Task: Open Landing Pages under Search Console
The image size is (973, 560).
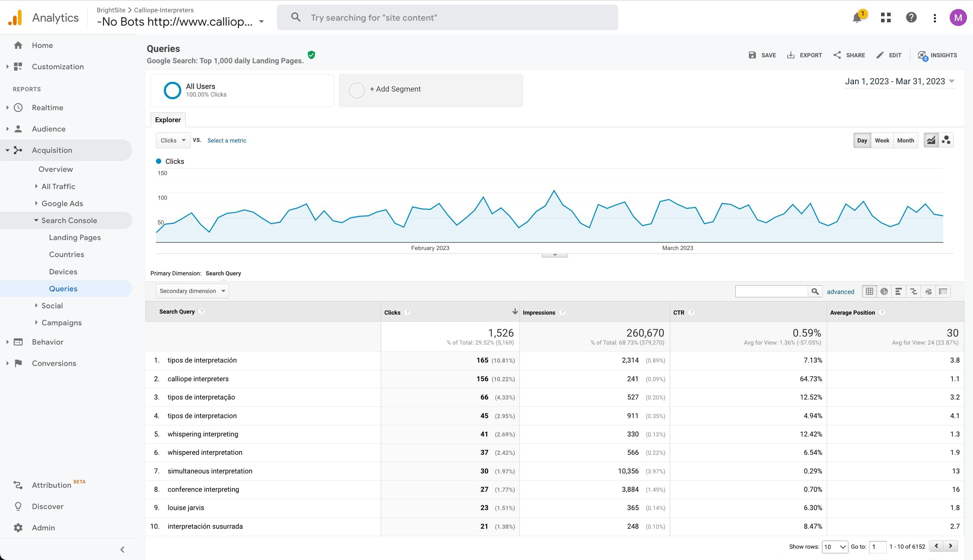Action: [75, 238]
